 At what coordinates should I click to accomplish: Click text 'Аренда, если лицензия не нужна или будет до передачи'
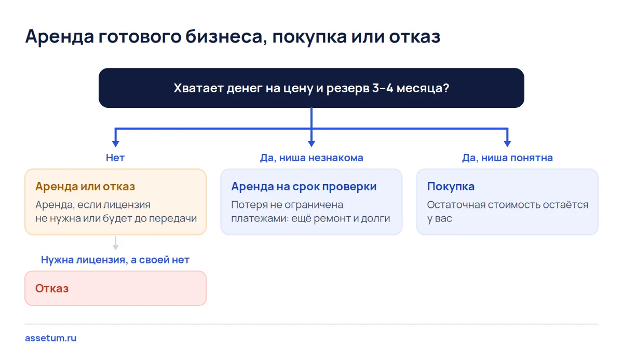[x=116, y=212]
